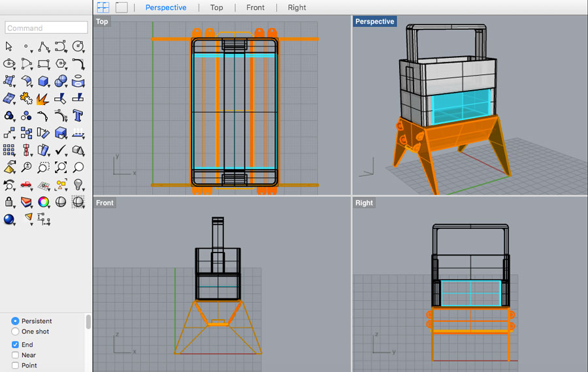The width and height of the screenshot is (588, 372).
Task: Click the osnap panel scrollbar
Action: point(88,322)
